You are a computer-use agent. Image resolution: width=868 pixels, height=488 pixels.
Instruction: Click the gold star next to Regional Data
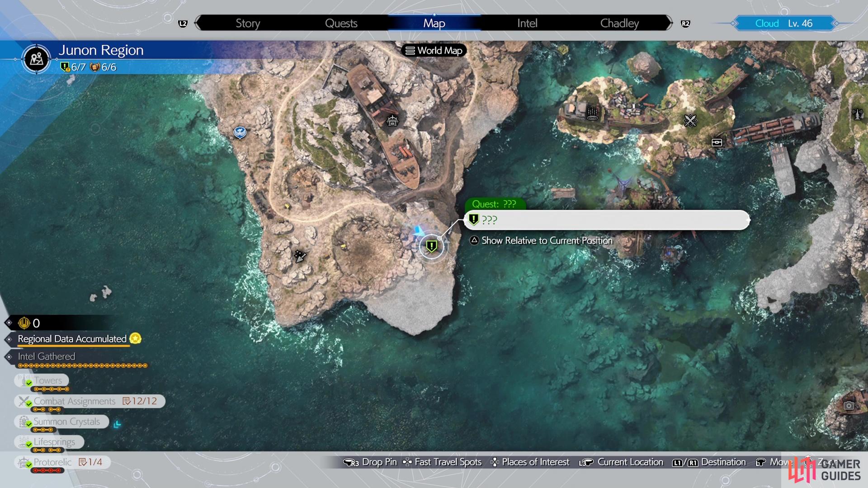click(135, 338)
